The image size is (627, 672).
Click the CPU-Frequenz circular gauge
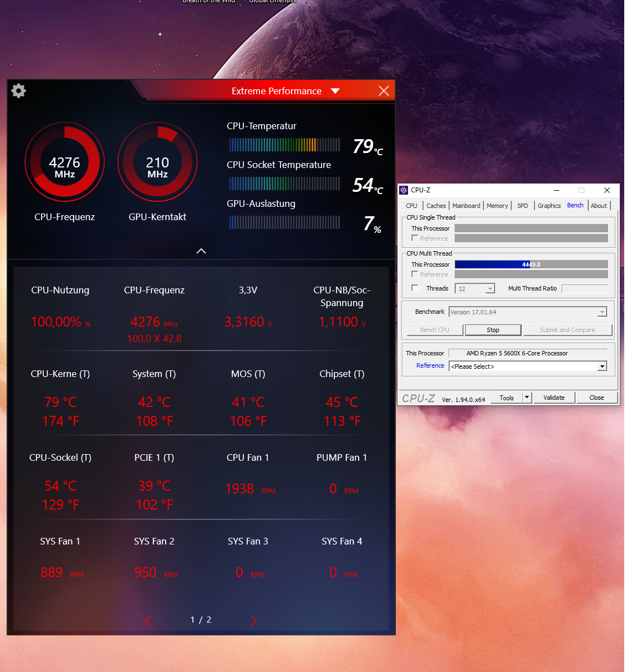click(x=65, y=162)
